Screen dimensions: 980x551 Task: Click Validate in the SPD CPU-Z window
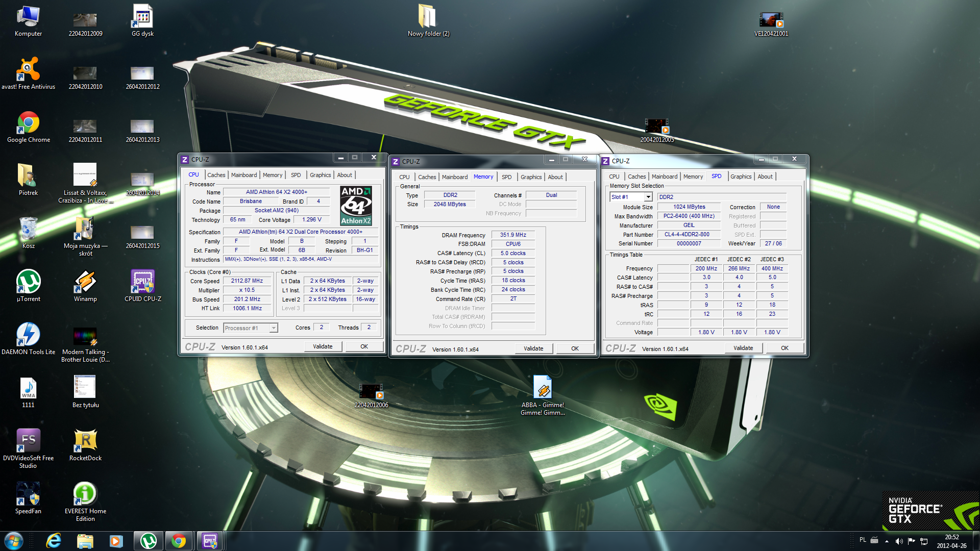pos(743,348)
